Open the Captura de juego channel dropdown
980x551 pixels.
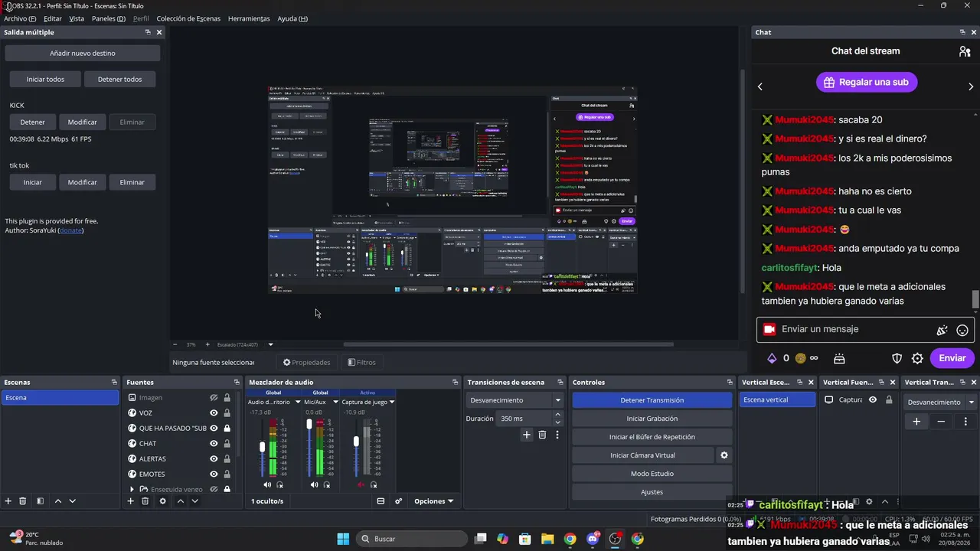click(x=392, y=402)
